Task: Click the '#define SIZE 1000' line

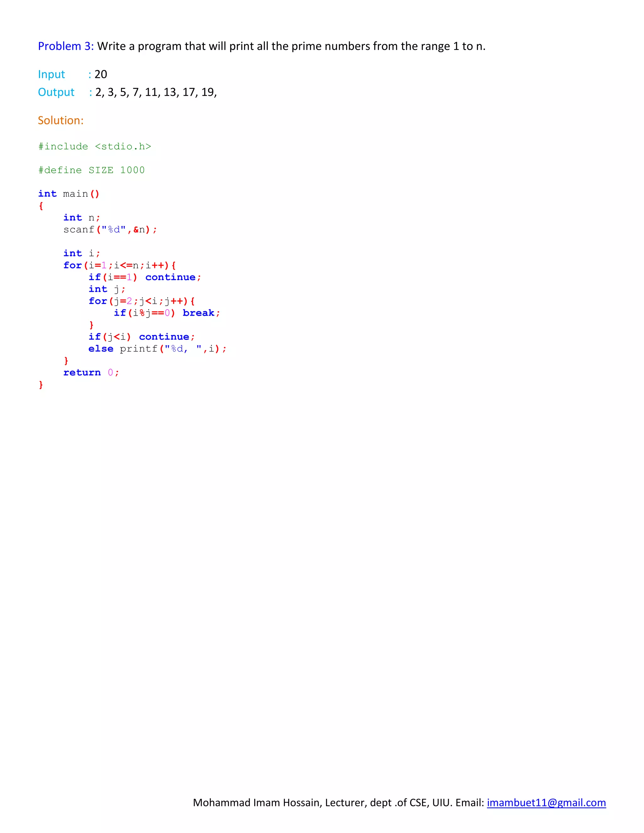Action: (92, 170)
